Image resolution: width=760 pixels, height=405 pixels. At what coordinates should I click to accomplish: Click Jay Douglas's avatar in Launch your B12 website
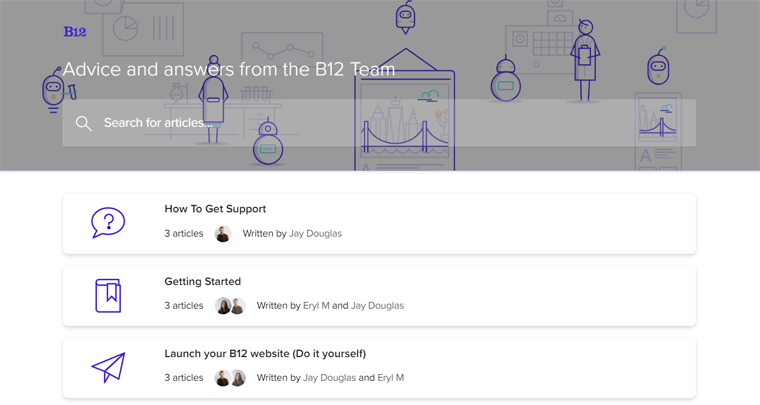pyautogui.click(x=223, y=378)
